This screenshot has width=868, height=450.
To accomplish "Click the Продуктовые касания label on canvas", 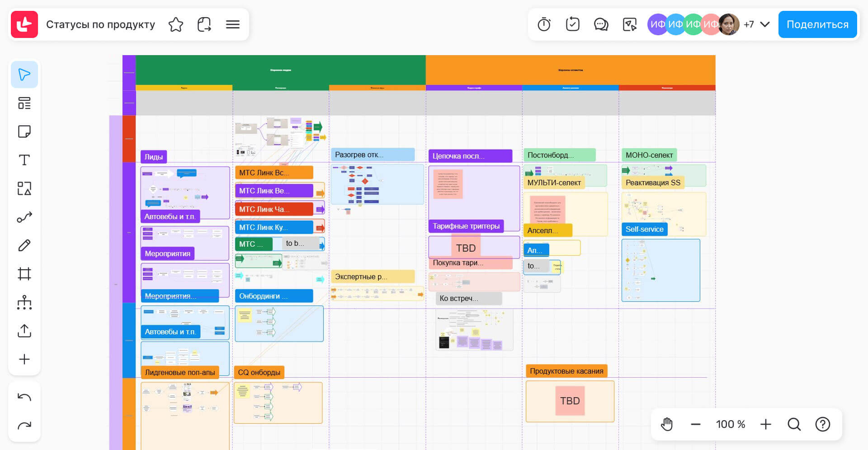I will coord(566,371).
